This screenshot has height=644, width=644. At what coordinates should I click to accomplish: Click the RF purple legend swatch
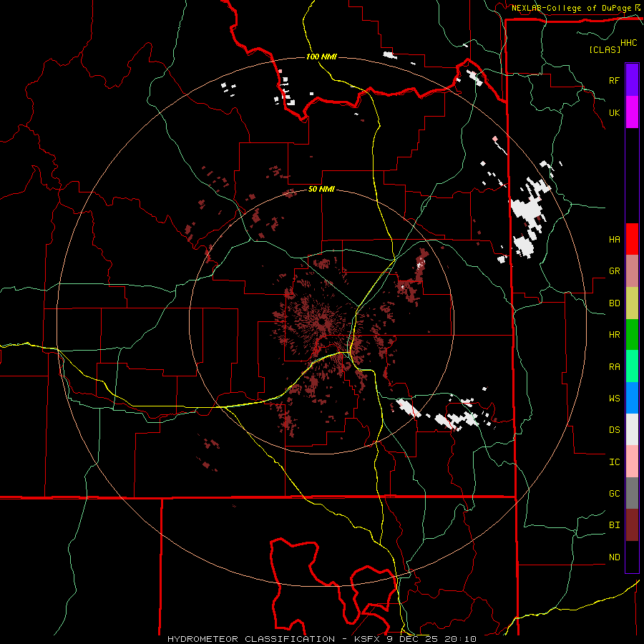click(632, 80)
